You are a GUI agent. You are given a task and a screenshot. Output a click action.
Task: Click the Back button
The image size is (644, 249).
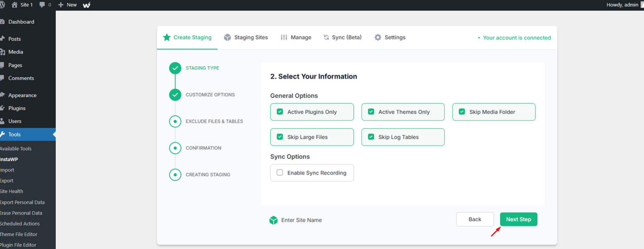click(x=475, y=219)
